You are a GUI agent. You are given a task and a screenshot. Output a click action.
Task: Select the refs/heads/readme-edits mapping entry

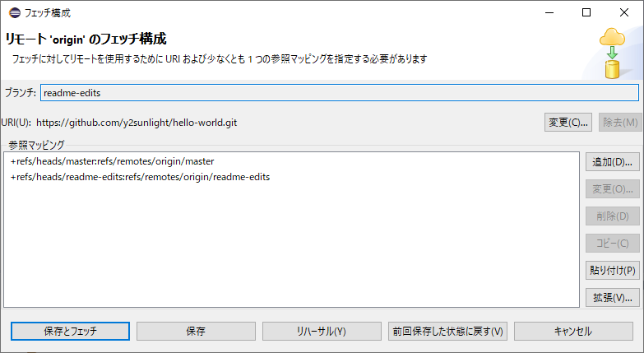tap(140, 177)
